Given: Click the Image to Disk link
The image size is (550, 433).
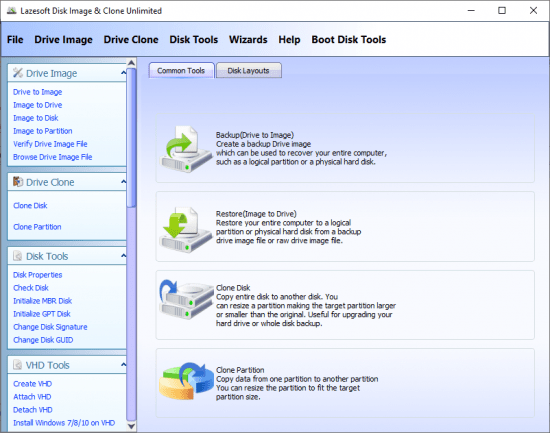Looking at the screenshot, I should (36, 118).
